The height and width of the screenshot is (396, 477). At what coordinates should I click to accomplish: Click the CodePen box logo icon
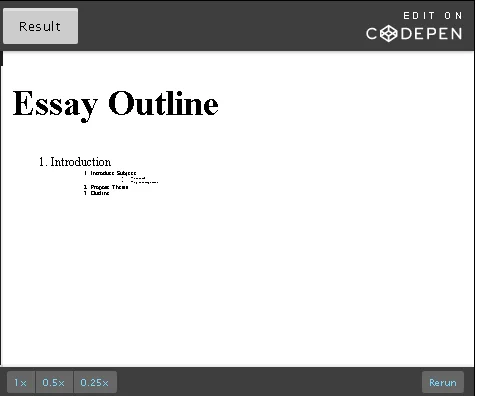click(389, 34)
